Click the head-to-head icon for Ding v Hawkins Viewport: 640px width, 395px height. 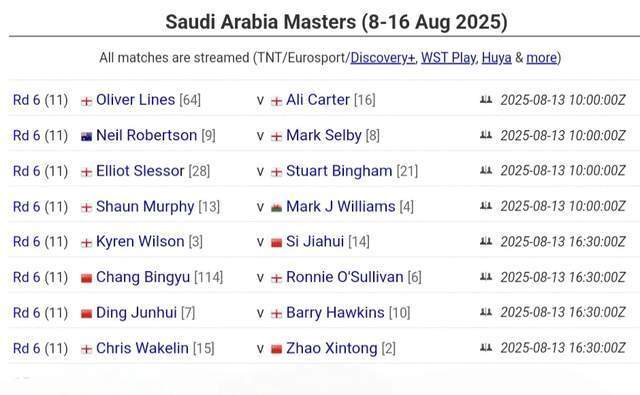(x=486, y=312)
